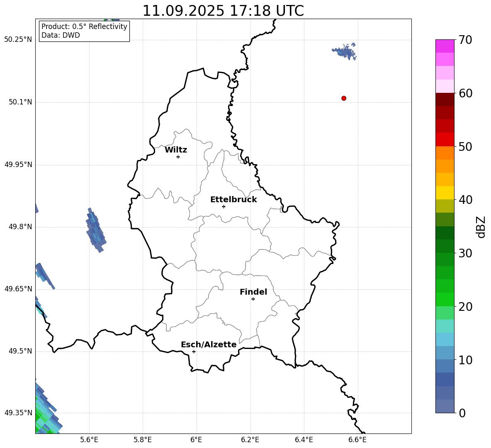
Task: Click the Findel city label
Action: (253, 292)
